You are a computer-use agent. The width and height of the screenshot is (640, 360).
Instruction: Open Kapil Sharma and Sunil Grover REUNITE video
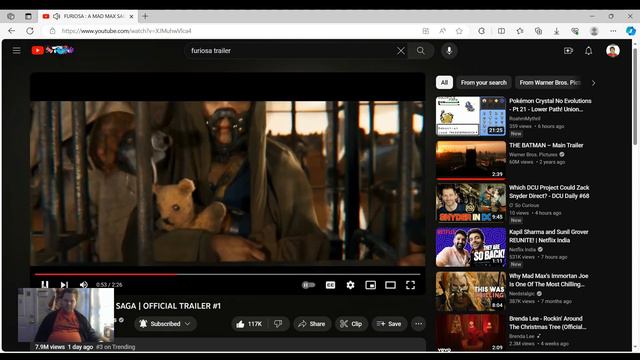tap(549, 236)
